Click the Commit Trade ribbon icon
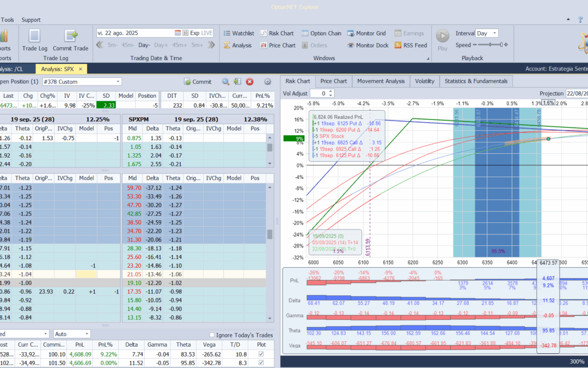Image resolution: width=588 pixels, height=368 pixels. point(70,39)
